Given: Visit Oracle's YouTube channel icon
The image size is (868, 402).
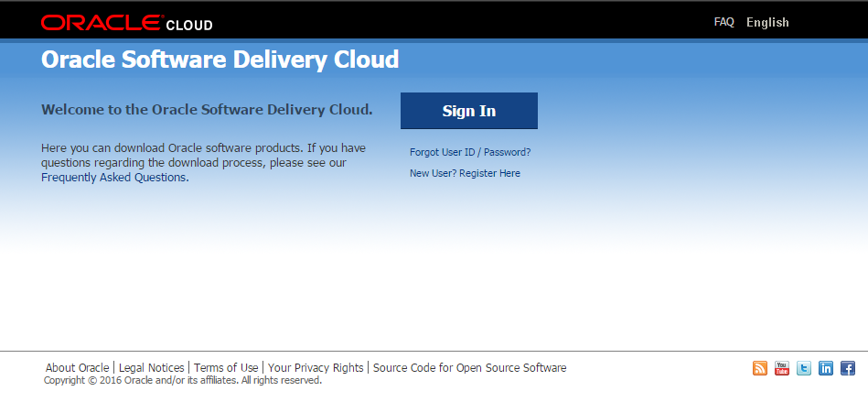Looking at the screenshot, I should coord(782,368).
